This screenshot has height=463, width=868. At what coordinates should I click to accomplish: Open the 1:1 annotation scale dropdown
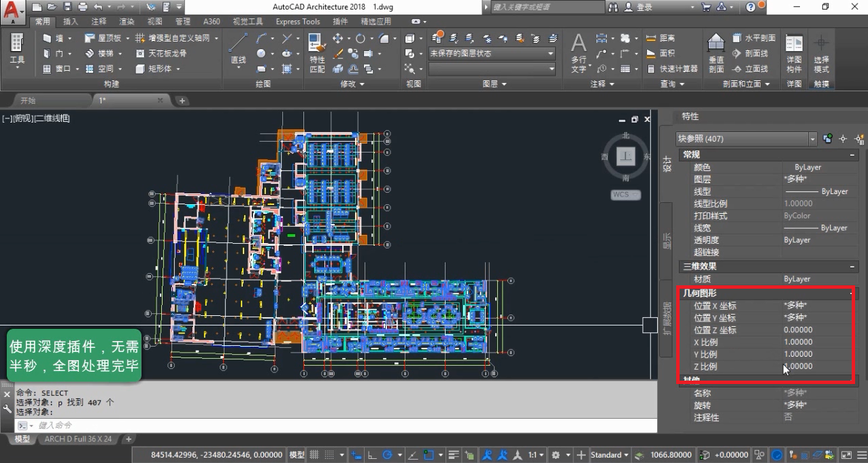(x=537, y=455)
